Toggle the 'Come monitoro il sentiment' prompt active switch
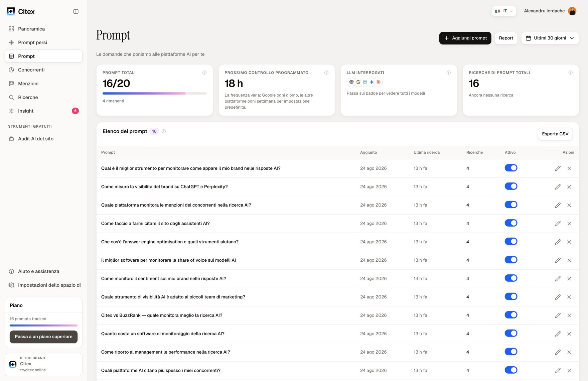Image resolution: width=588 pixels, height=381 pixels. (511, 278)
